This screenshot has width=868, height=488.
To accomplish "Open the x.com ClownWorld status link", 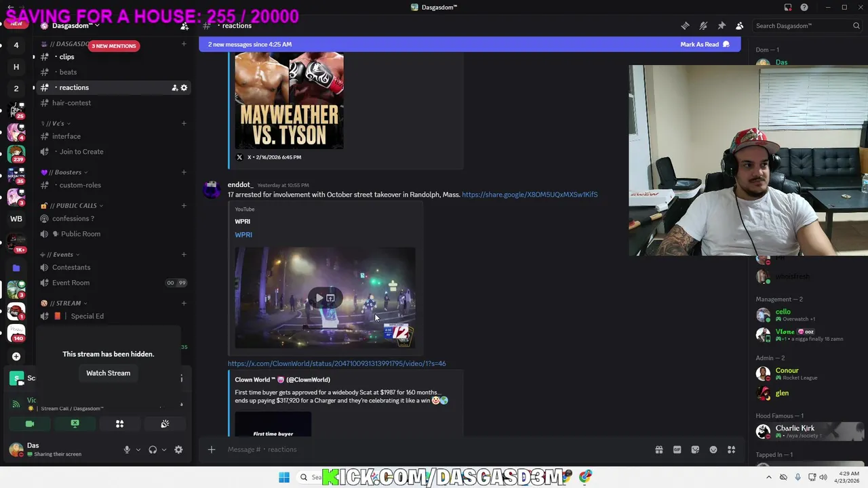I will [336, 363].
